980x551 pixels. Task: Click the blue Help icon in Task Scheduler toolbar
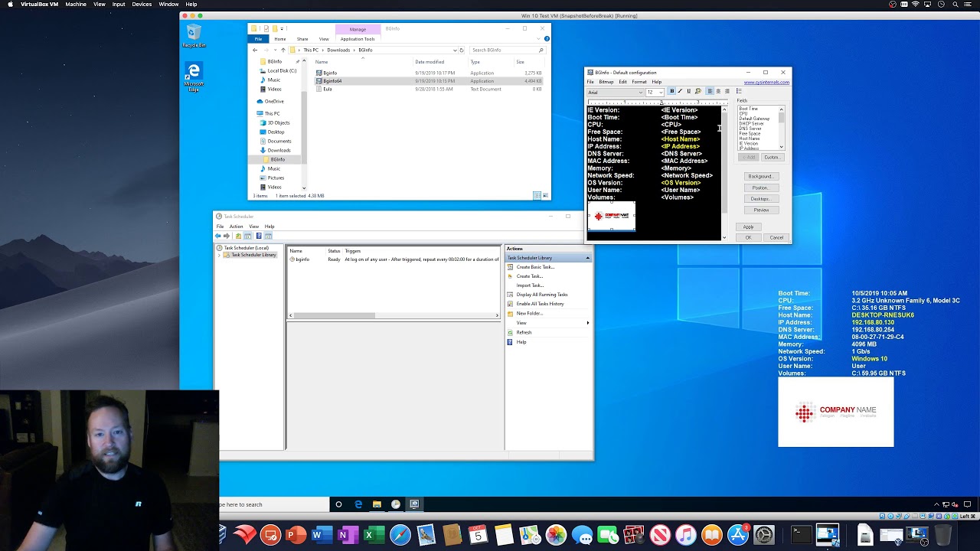(259, 236)
